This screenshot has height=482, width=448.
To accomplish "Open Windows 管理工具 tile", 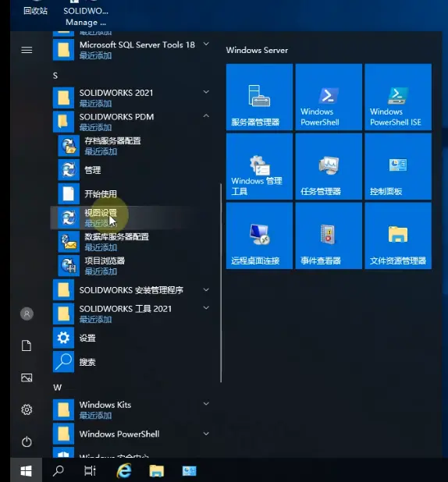I will [x=259, y=166].
